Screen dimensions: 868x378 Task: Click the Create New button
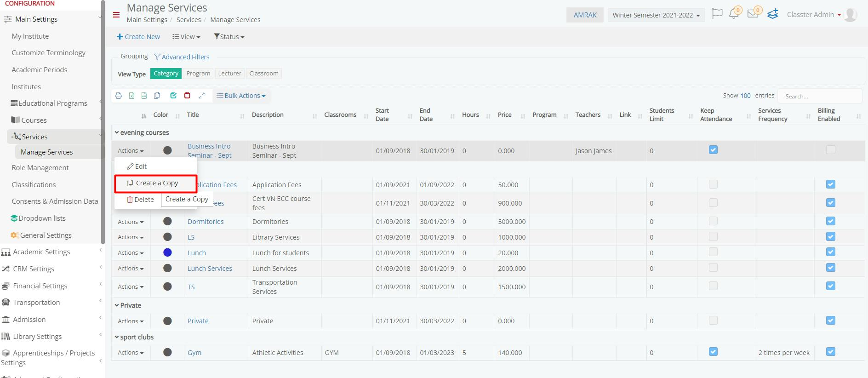pyautogui.click(x=138, y=37)
